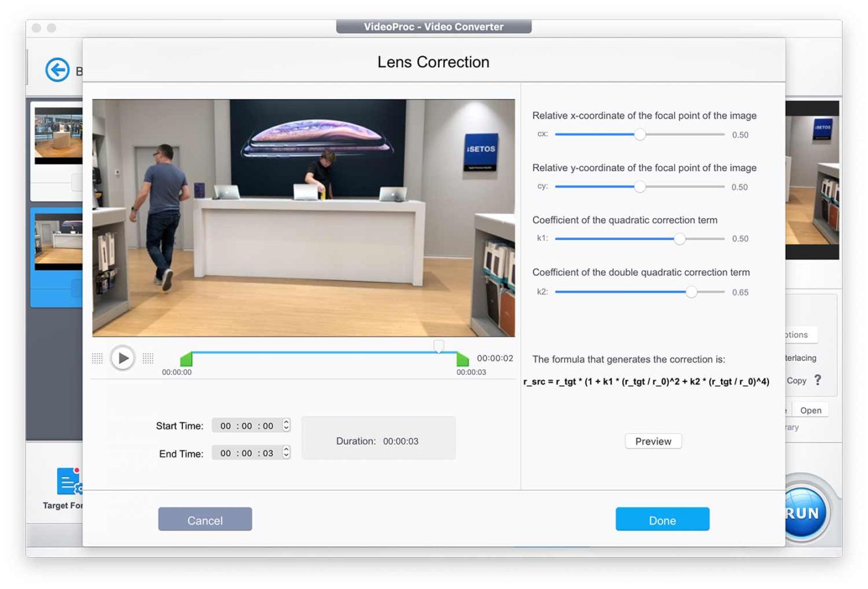Screen dimensions: 868x589
Task: Click the playhead handle on the timeline
Action: (x=439, y=346)
